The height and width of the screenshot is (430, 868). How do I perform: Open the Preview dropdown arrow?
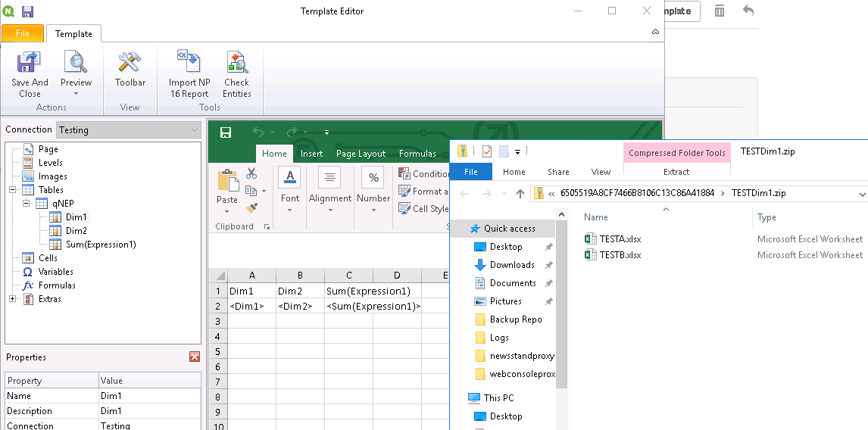click(76, 94)
